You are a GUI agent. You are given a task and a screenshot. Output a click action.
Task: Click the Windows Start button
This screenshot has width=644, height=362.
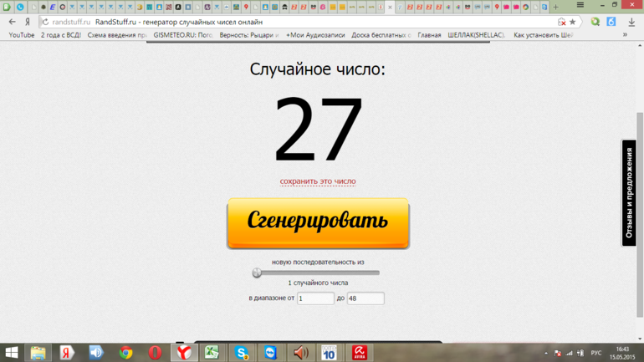tap(12, 353)
